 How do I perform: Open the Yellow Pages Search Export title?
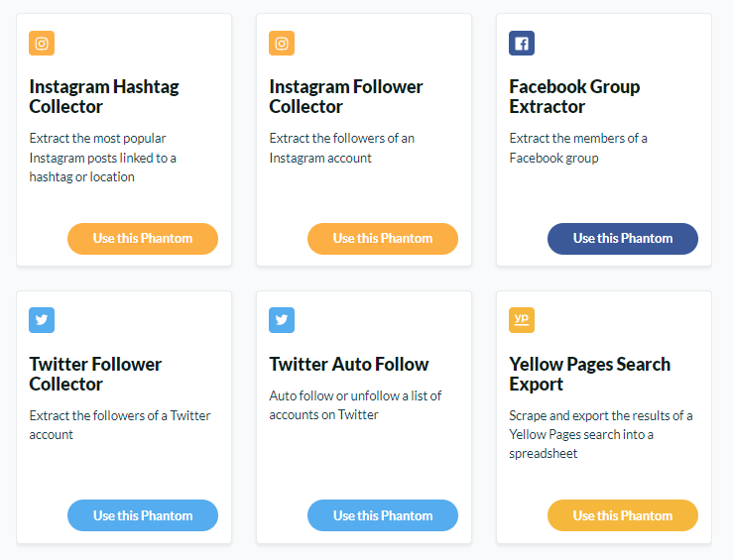click(x=589, y=374)
